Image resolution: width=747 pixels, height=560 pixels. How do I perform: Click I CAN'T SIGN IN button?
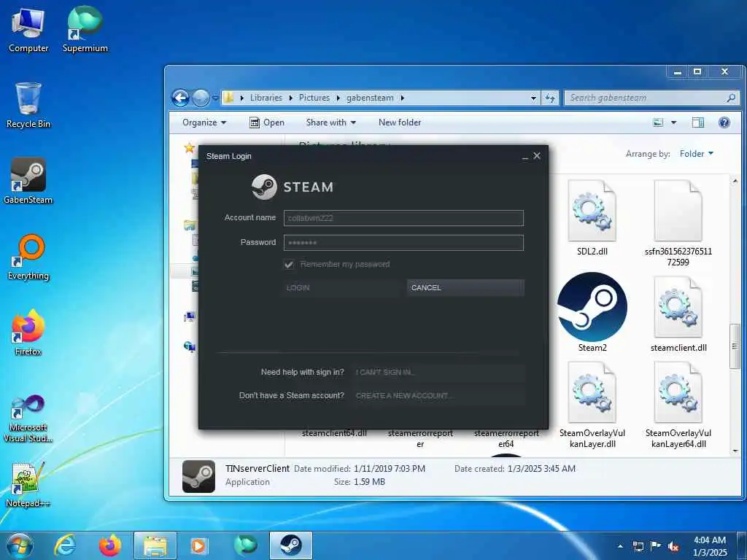click(438, 373)
